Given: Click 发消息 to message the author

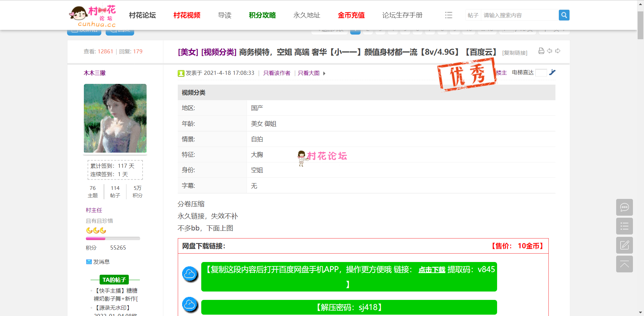Looking at the screenshot, I should pos(101,262).
